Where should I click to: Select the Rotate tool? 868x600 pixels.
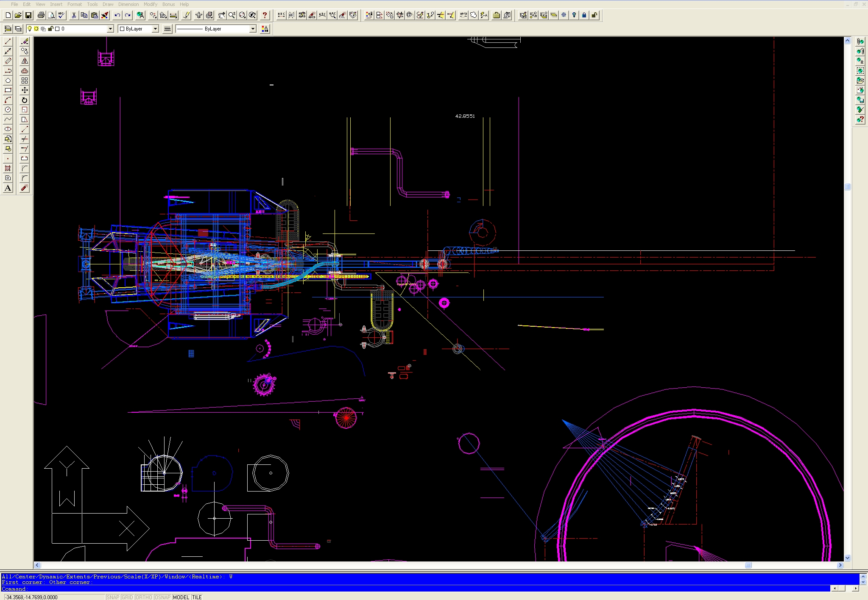coord(25,100)
